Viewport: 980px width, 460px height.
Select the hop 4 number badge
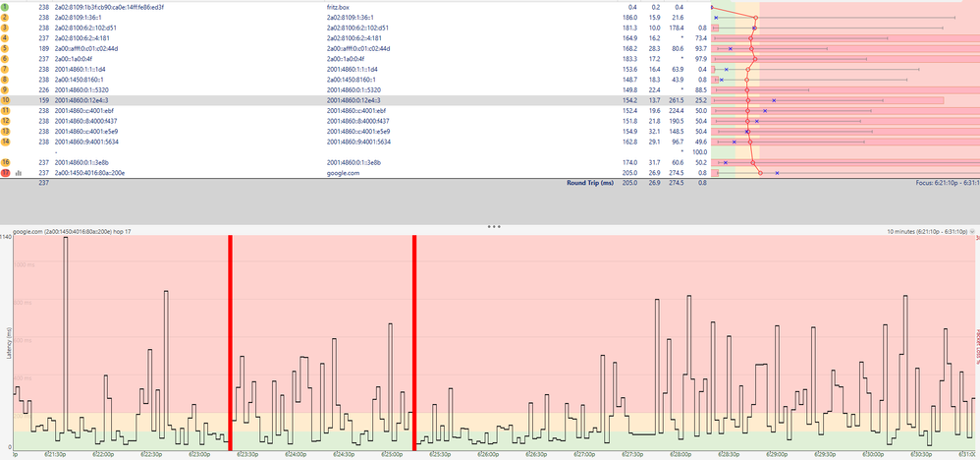[5, 38]
